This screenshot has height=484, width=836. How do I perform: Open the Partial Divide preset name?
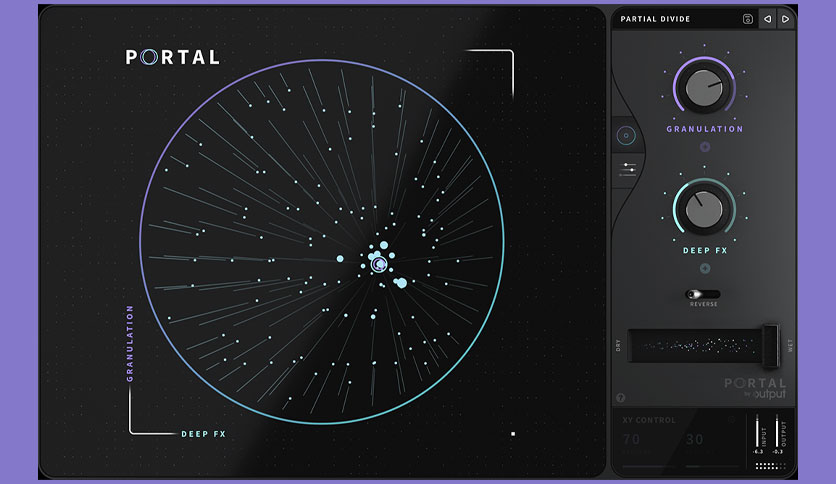[x=655, y=19]
